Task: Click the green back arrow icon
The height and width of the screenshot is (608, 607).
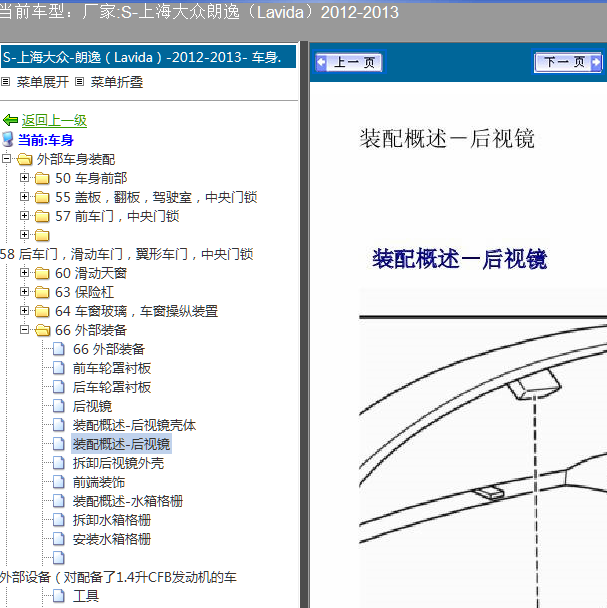Action: coord(10,121)
